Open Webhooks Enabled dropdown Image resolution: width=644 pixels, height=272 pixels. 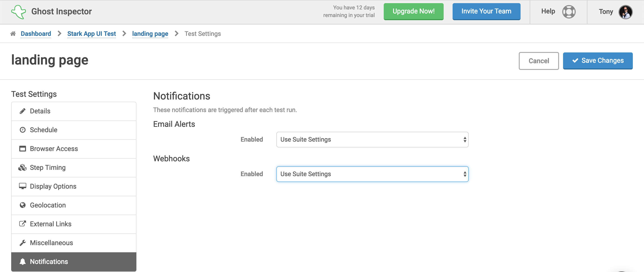[372, 174]
